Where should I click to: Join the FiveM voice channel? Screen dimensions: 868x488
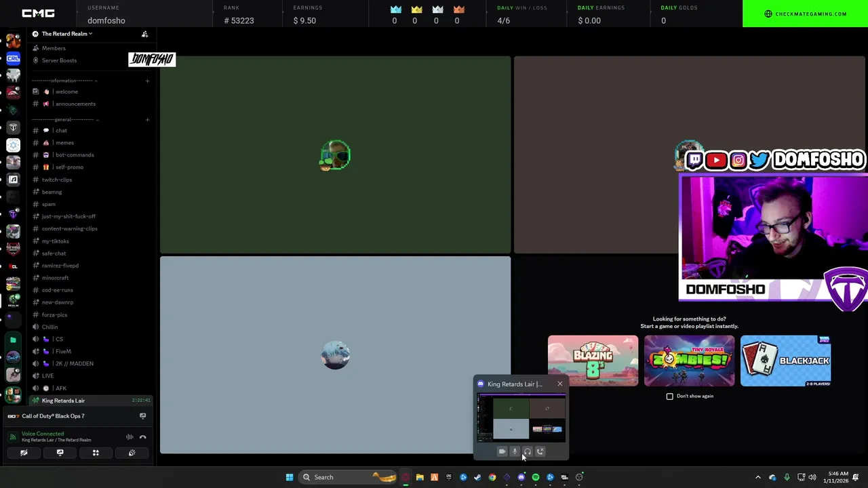62,351
